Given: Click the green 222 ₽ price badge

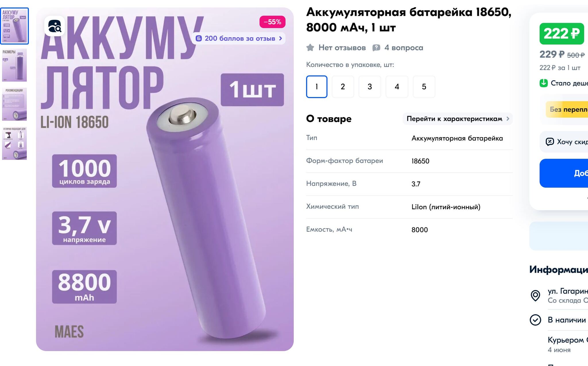Looking at the screenshot, I should click(562, 34).
